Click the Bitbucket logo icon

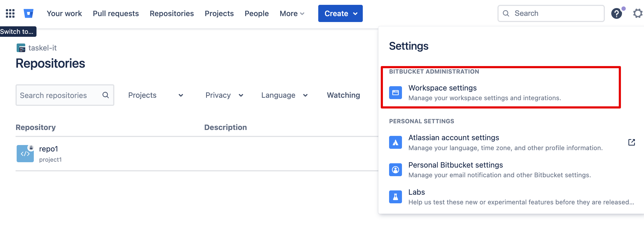[28, 13]
